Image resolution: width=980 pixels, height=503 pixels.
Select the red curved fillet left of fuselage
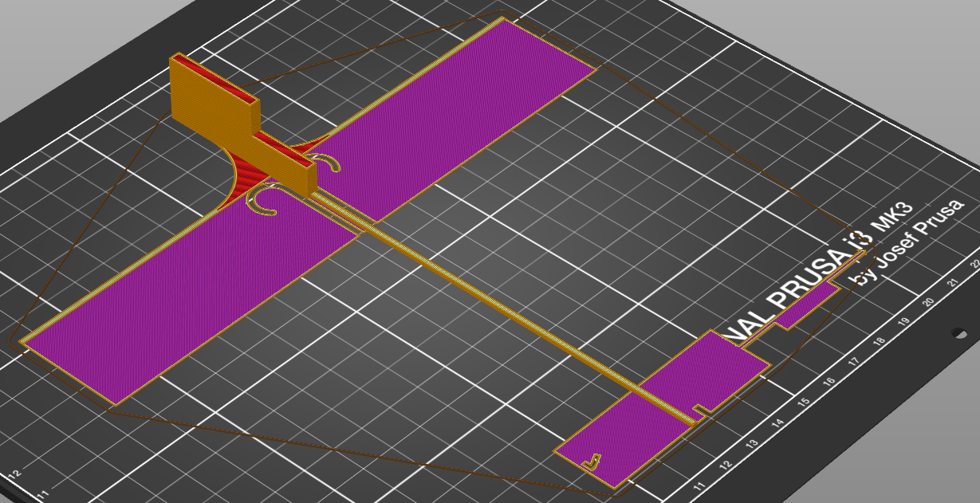click(x=242, y=180)
